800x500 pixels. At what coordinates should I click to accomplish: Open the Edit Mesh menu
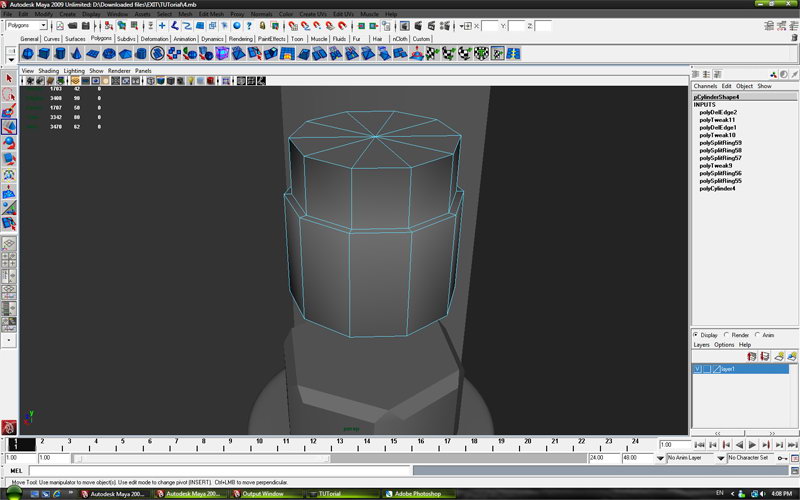click(x=211, y=14)
